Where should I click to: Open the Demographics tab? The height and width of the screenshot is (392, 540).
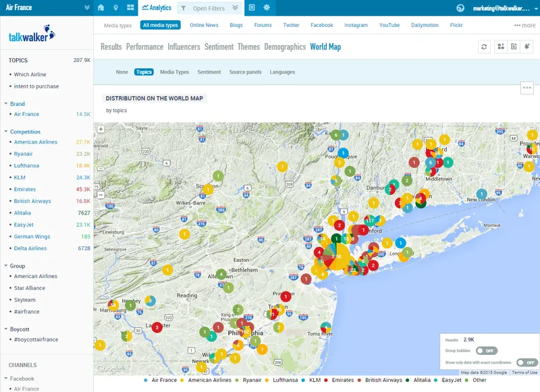285,47
